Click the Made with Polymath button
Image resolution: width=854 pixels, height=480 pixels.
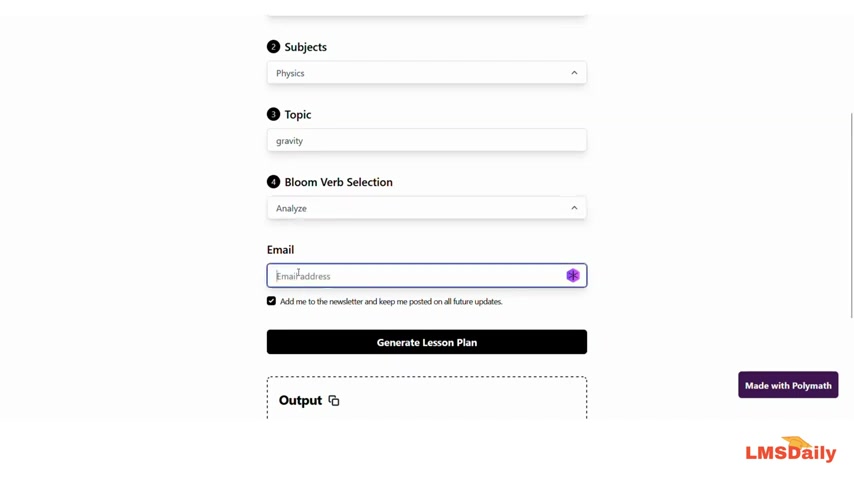(x=788, y=385)
